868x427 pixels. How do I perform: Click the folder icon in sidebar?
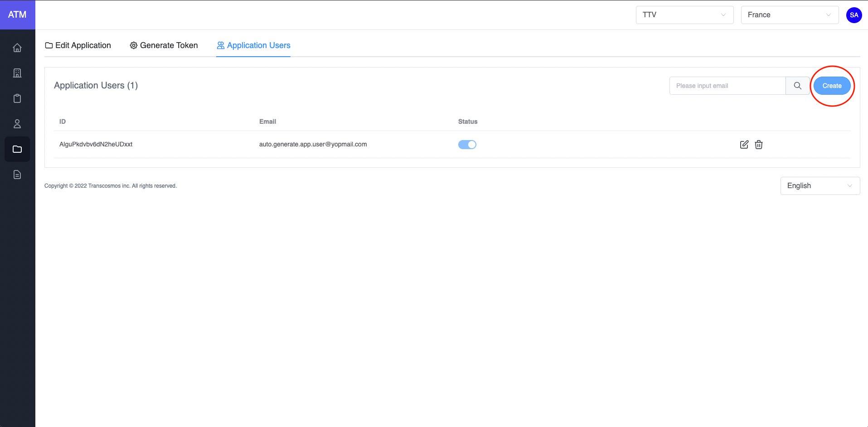pos(17,149)
